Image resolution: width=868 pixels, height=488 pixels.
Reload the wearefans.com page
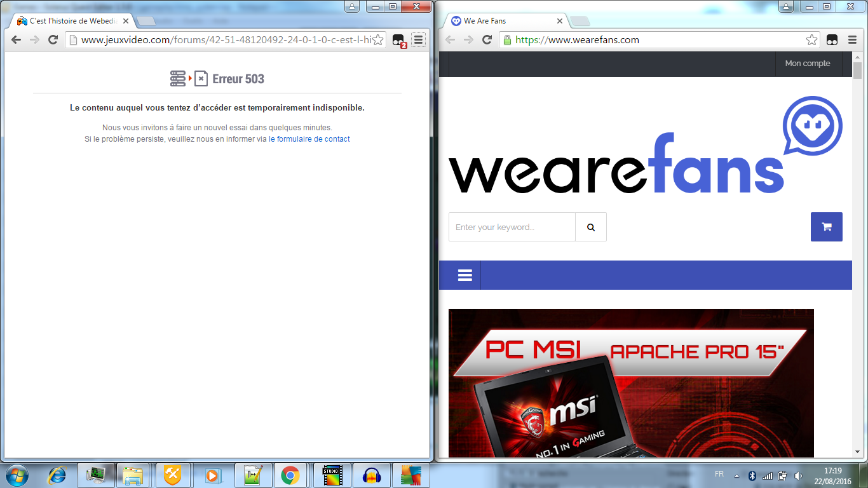tap(487, 39)
